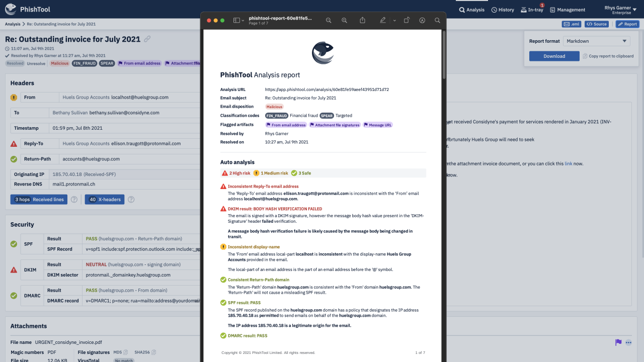Download the .eml file button
Screen dimensions: 644x362
click(572, 24)
